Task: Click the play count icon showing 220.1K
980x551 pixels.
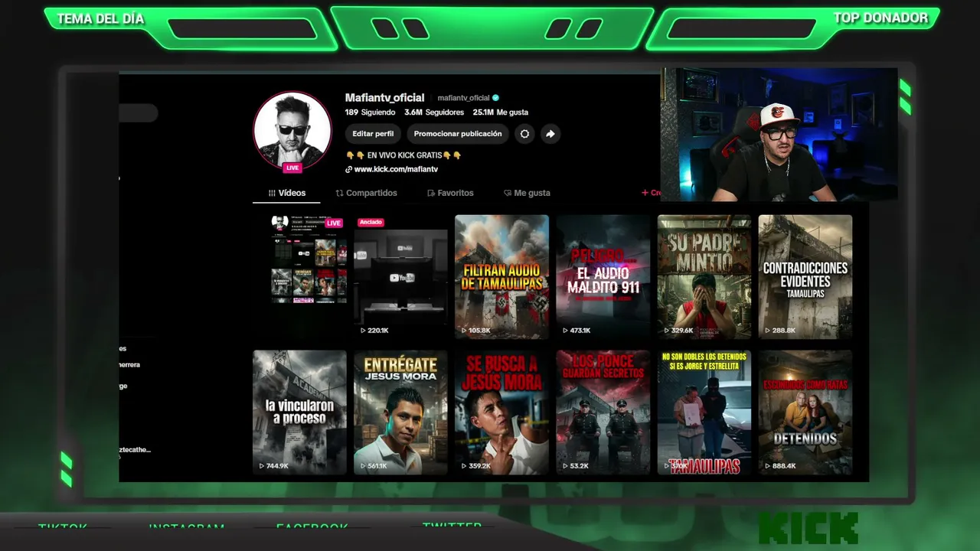Action: pos(363,331)
